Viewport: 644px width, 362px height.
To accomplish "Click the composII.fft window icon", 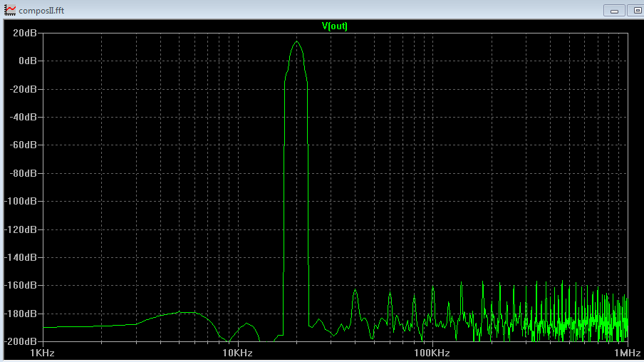I will point(10,10).
